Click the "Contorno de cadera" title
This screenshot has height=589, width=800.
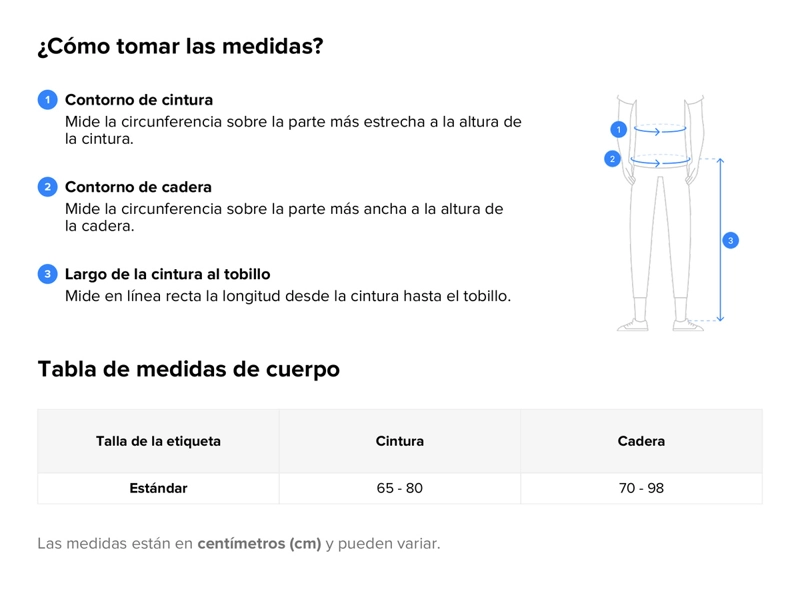click(138, 187)
